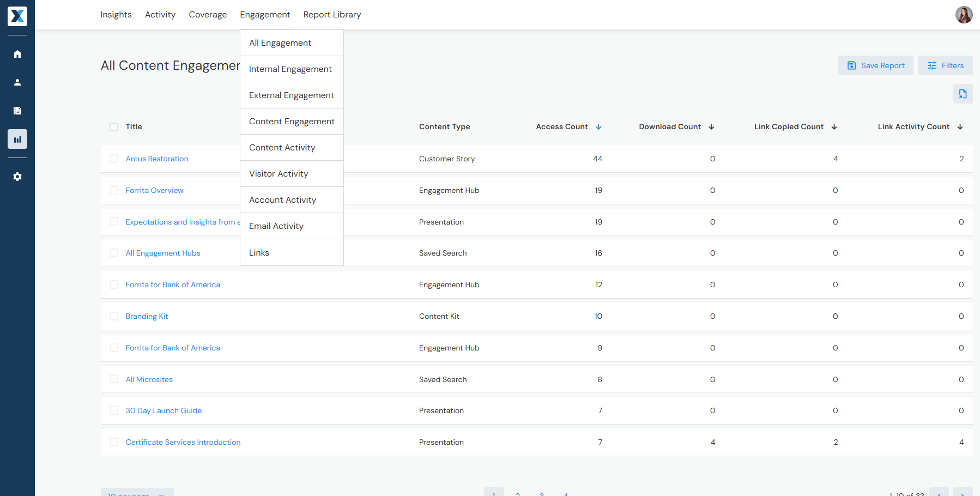The height and width of the screenshot is (496, 980).
Task: Pick Visitor Activity from the dropdown
Action: coord(292,174)
